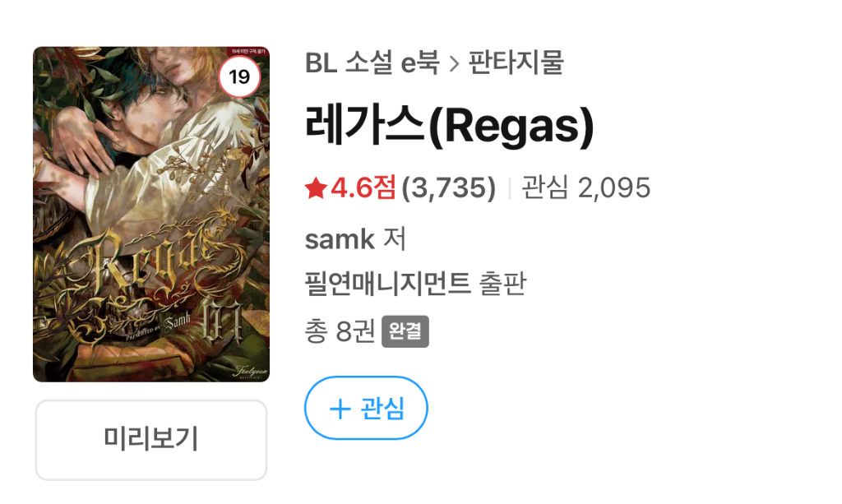This screenshot has height=504, width=842.
Task: Click the 완결 status badge
Action: [x=405, y=331]
